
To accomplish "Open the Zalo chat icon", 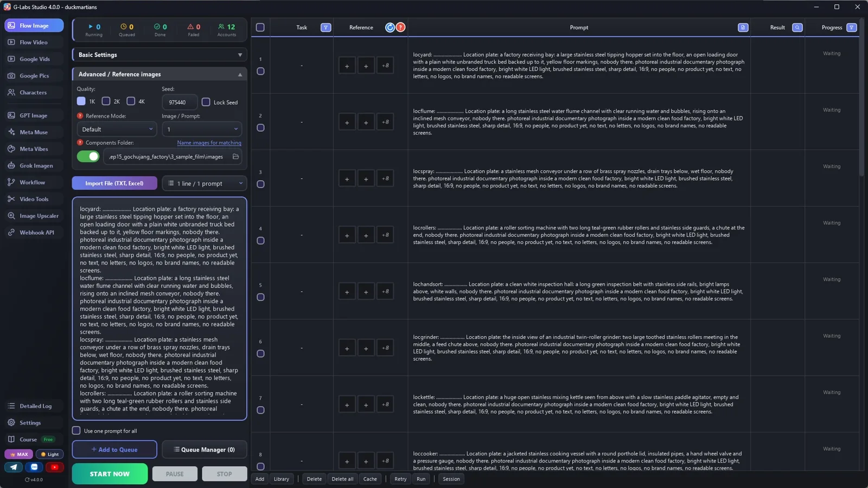I will click(x=34, y=467).
